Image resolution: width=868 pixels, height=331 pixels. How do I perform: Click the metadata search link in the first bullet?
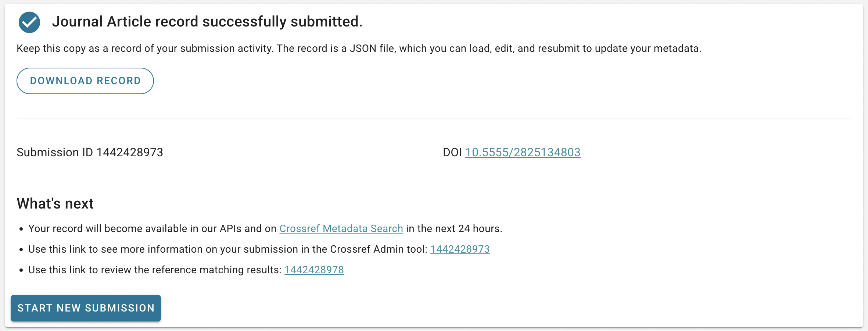pyautogui.click(x=341, y=228)
